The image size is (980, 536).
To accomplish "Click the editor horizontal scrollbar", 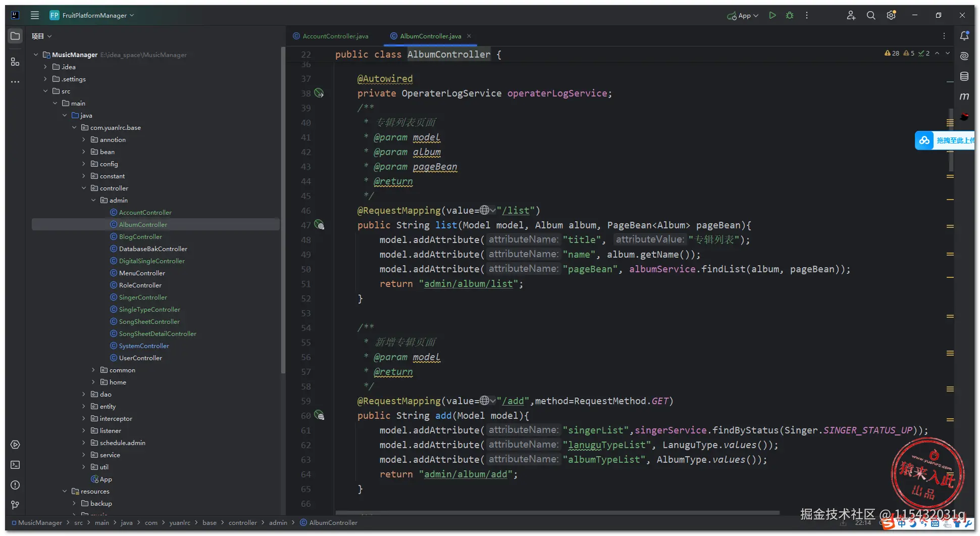I will [x=557, y=513].
